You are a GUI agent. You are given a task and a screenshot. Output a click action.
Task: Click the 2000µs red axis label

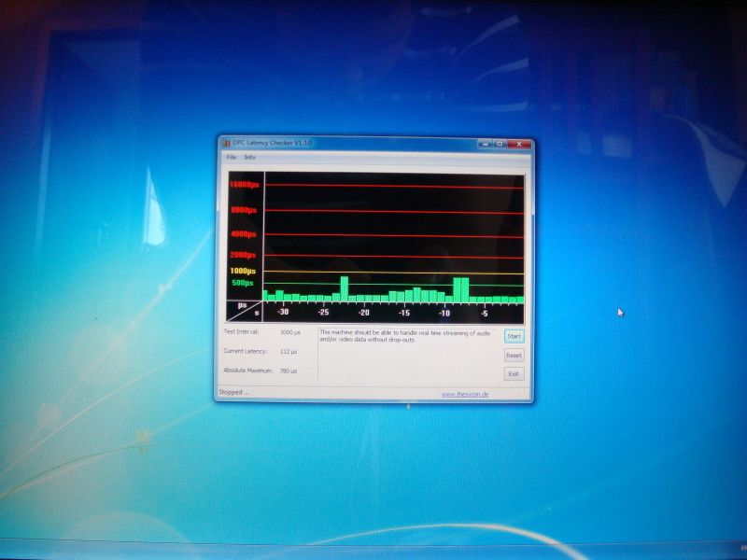point(243,255)
